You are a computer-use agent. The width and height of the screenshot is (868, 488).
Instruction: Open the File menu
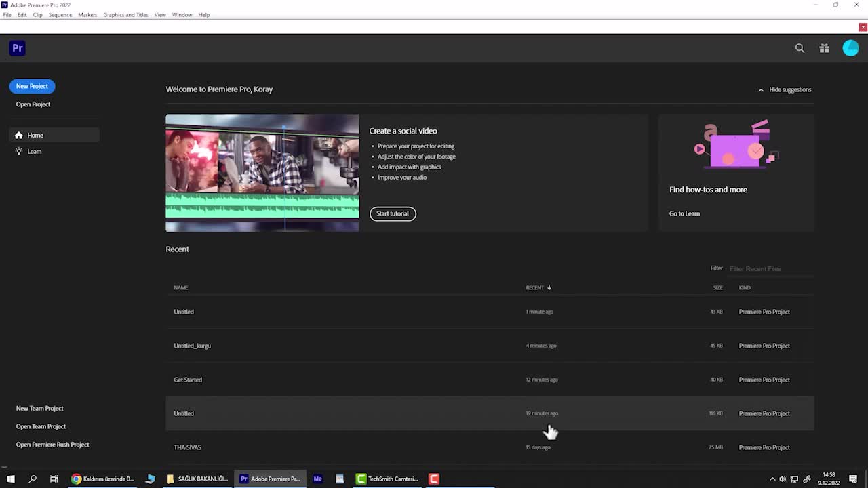[7, 14]
